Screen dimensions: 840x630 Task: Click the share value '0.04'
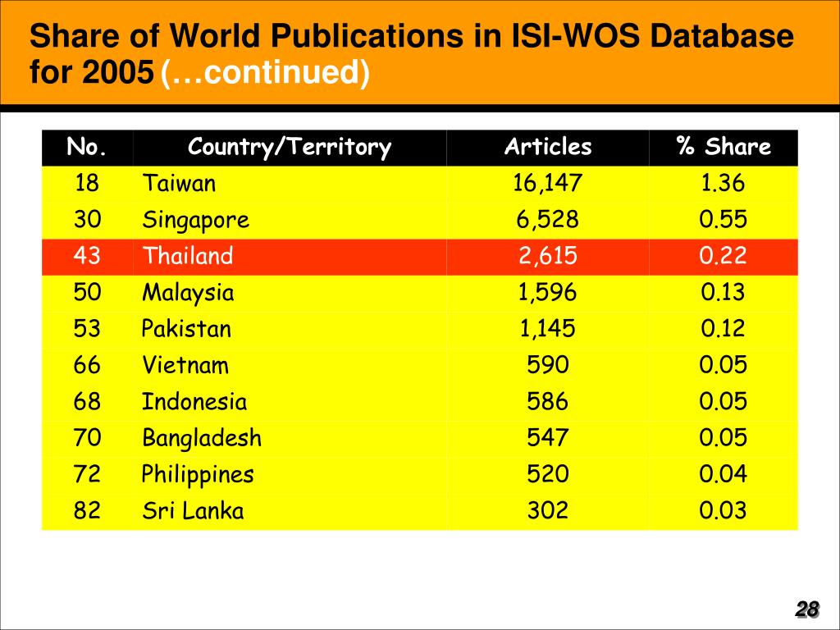724,474
